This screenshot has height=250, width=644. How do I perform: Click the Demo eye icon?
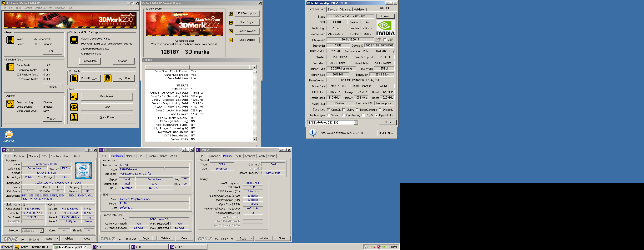74,107
